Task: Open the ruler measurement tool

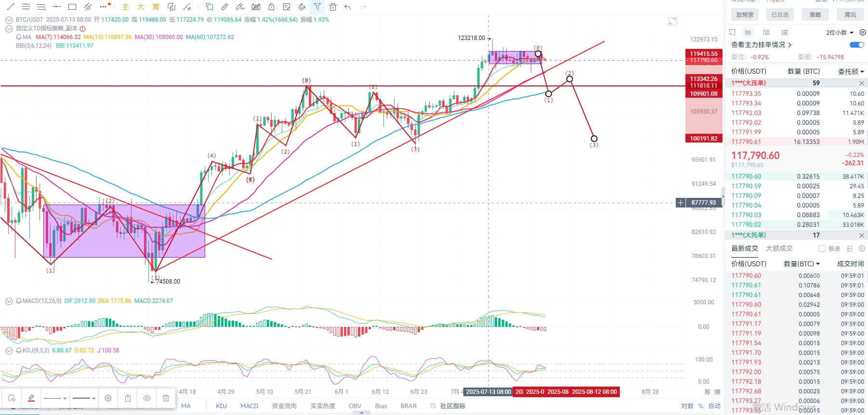Action: pyautogui.click(x=224, y=7)
